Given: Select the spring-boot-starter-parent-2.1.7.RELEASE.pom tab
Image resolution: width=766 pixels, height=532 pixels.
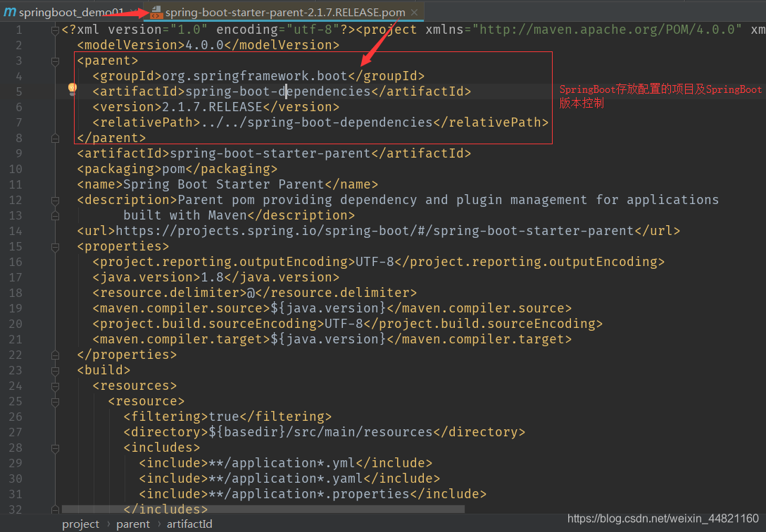Looking at the screenshot, I should 285,12.
